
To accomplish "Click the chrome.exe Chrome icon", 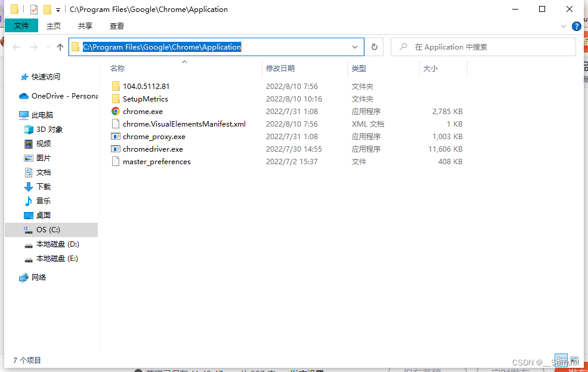I will pos(116,112).
